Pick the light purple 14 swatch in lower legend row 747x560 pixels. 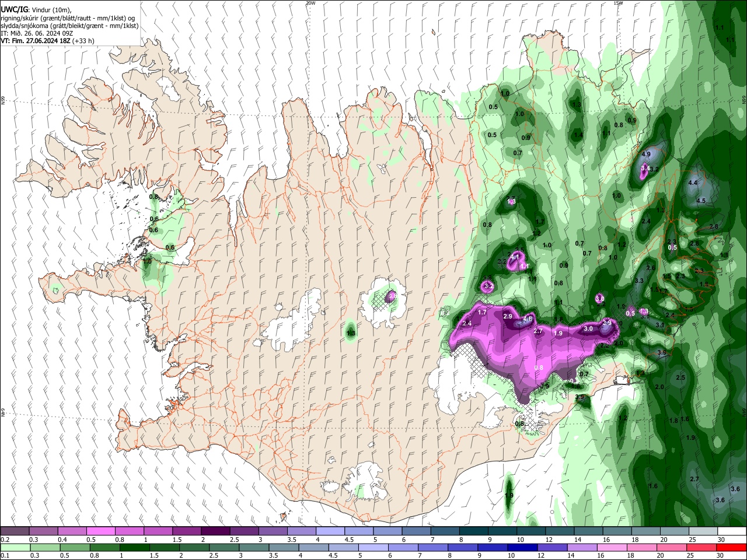pos(582,548)
